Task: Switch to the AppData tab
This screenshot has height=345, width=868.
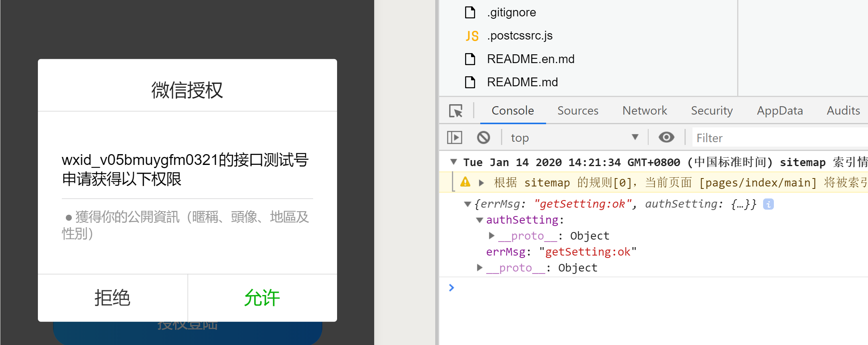Action: [x=780, y=111]
